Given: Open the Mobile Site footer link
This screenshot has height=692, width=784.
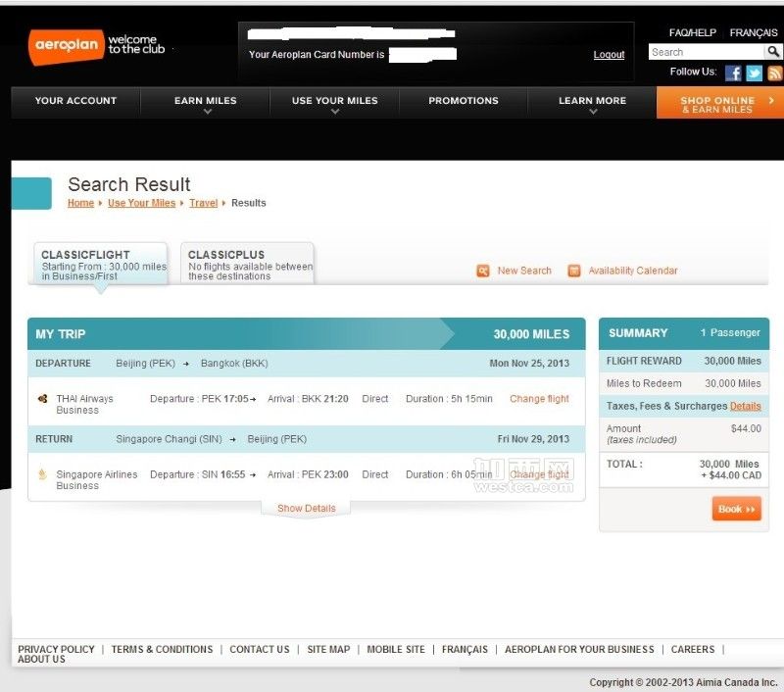Looking at the screenshot, I should (x=396, y=649).
